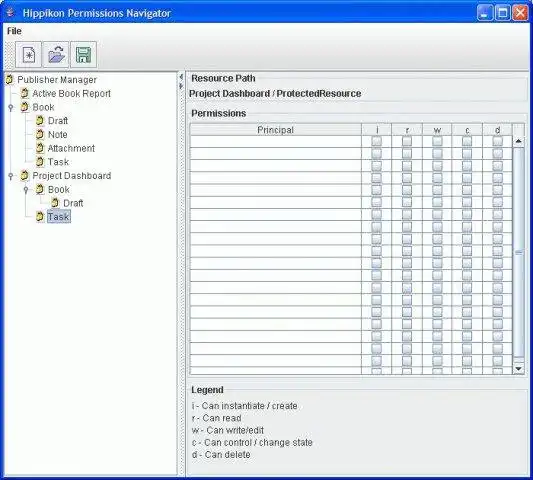The width and height of the screenshot is (533, 480).
Task: Enable the 'i' checkbox in the second row
Action: (377, 153)
